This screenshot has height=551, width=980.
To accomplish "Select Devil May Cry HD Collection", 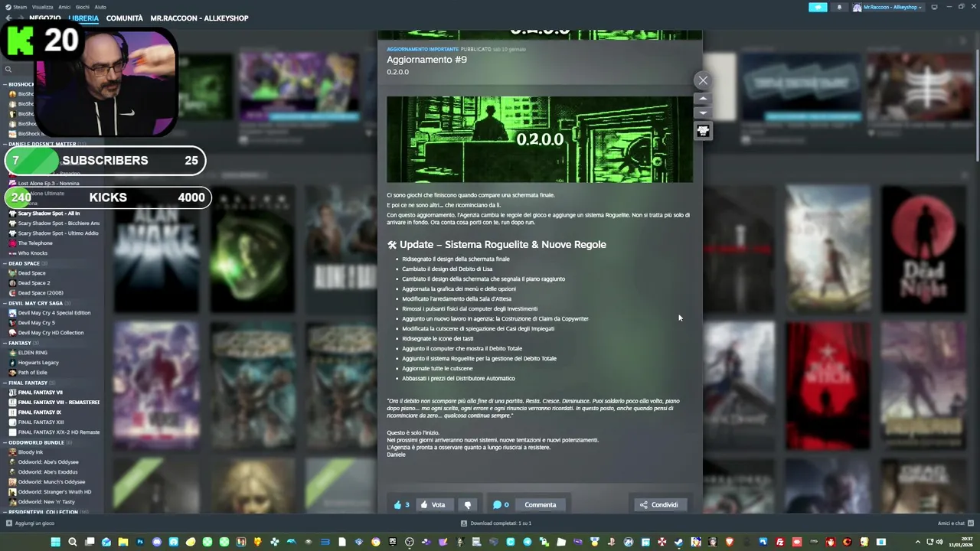I will pos(51,333).
